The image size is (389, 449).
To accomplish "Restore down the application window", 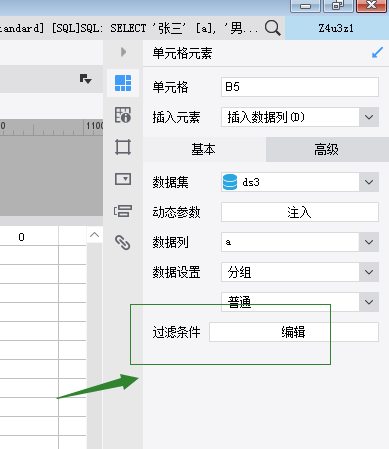I will (338, 6).
